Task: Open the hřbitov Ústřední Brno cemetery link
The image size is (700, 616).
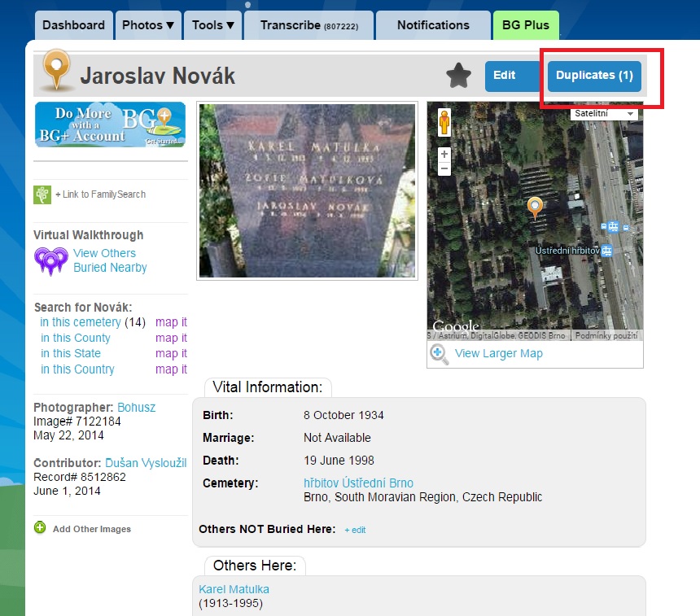Action: pos(358,483)
